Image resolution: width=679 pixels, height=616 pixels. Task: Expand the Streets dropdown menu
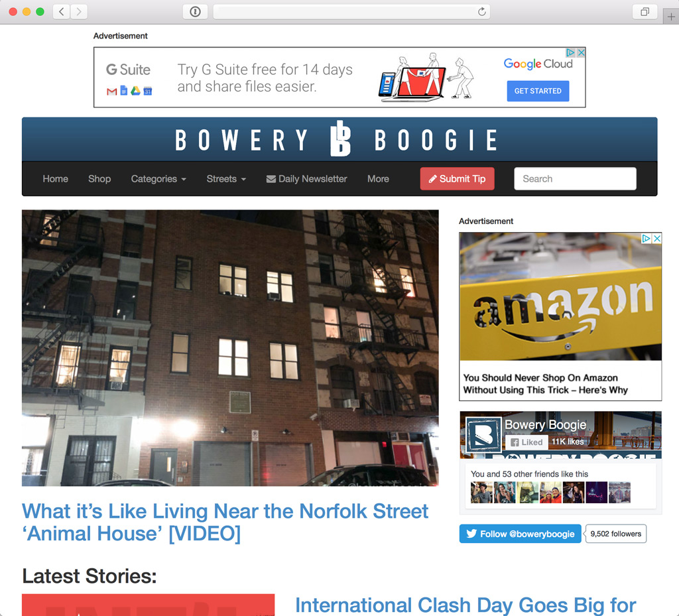point(226,179)
